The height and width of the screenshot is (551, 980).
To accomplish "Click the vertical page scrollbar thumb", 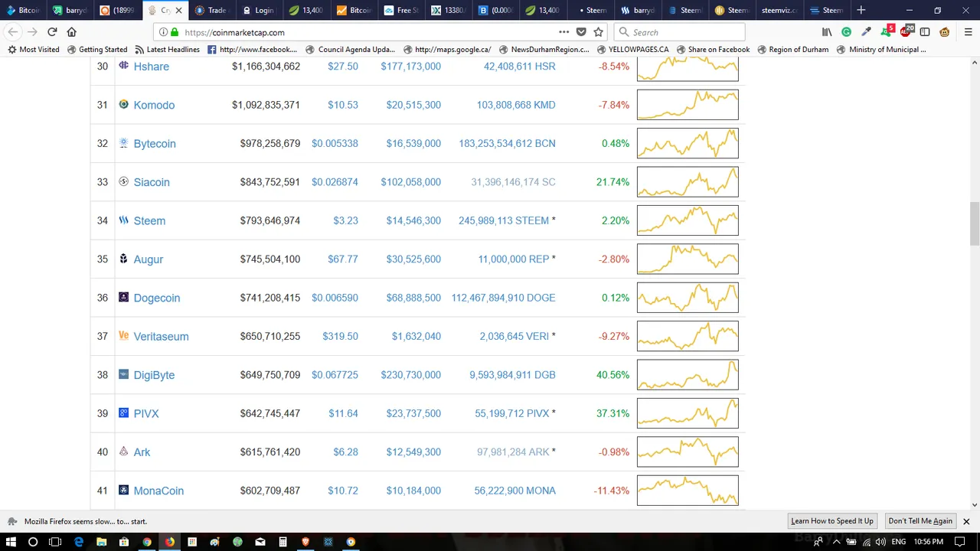I will (x=975, y=223).
